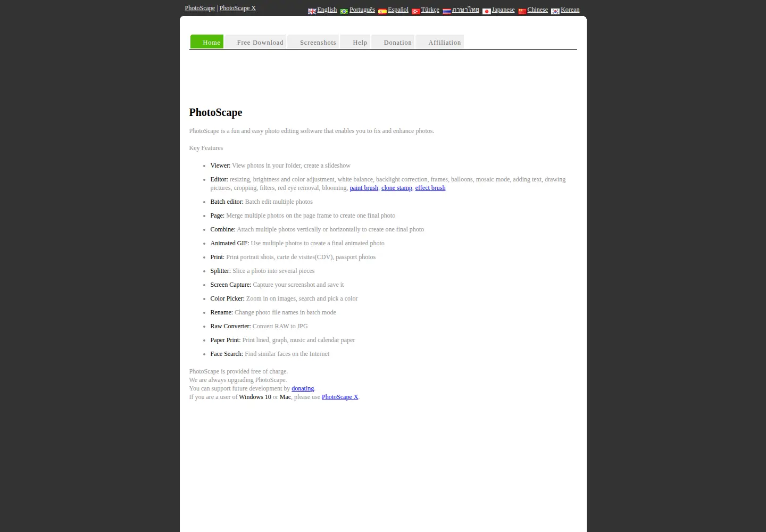The image size is (766, 532).
Task: Switch language to Korean
Action: pos(570,10)
